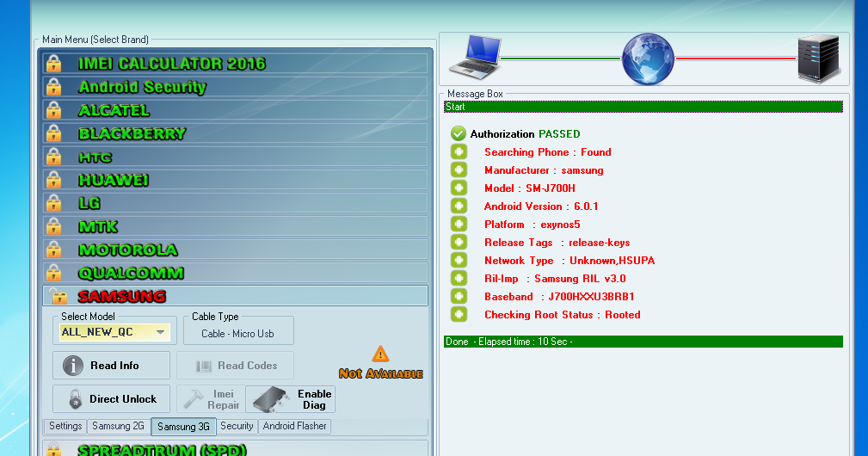
Task: Click the Checking Root Status : Rooted line
Action: (563, 315)
